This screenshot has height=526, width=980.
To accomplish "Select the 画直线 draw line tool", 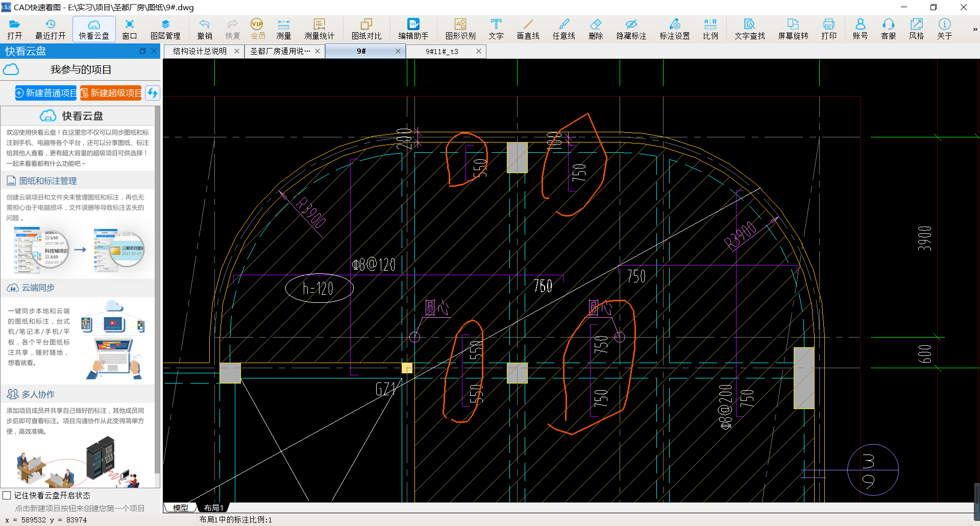I will pyautogui.click(x=528, y=29).
